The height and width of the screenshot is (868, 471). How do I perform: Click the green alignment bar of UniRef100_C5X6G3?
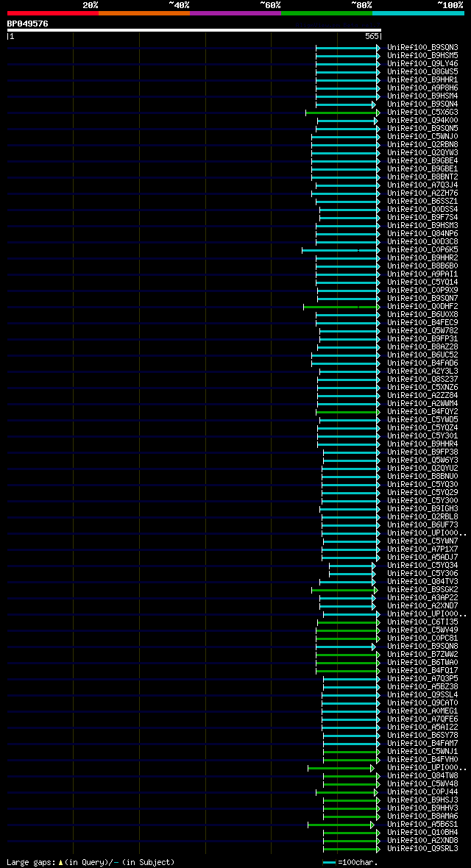click(343, 113)
